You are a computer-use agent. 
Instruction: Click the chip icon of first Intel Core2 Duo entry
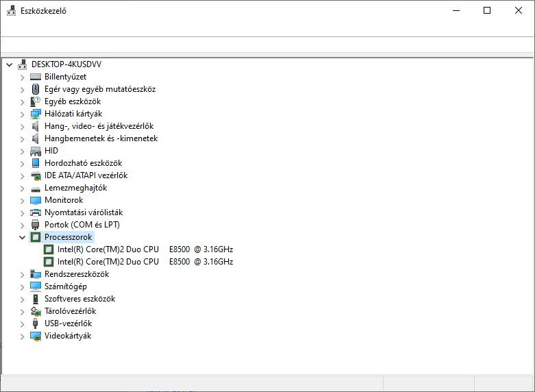(49, 249)
